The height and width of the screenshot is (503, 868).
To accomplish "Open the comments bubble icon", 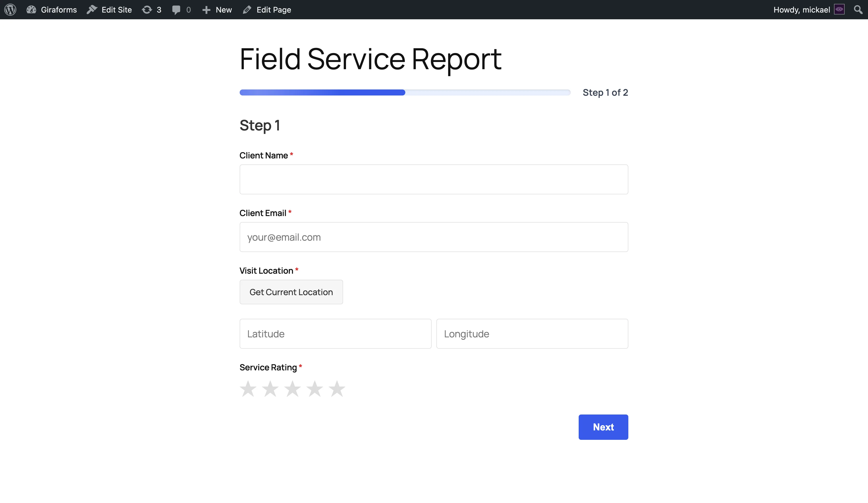I will tap(176, 9).
